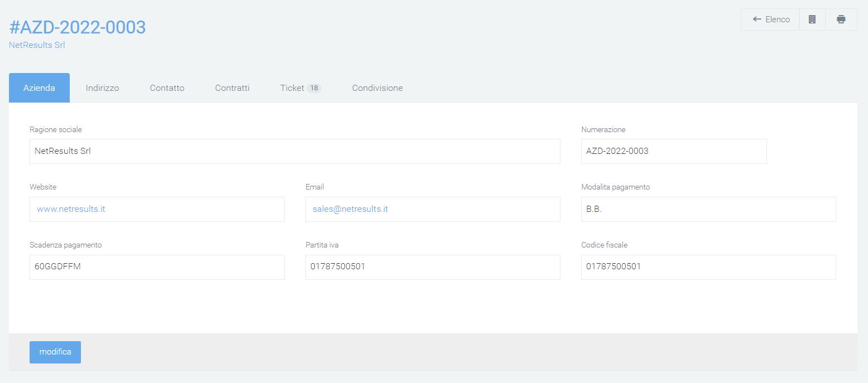Select the Azienda tab
Screen dimensions: 868x383
[39, 88]
